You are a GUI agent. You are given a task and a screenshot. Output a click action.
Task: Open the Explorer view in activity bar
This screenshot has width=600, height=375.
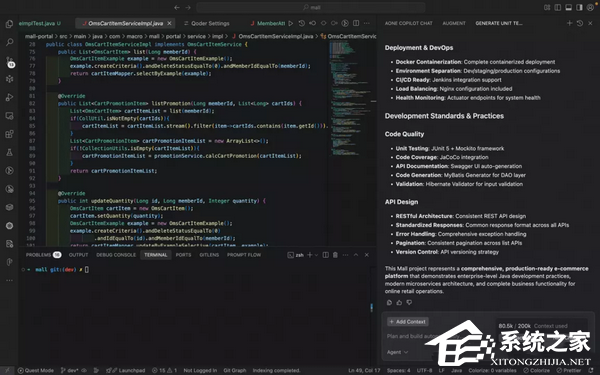[10, 24]
